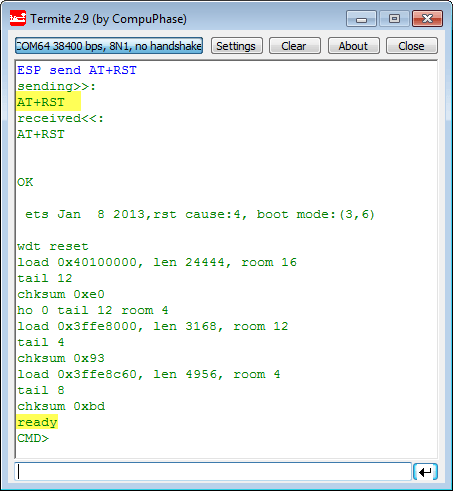Click 'load 0x3ffe8000, len 3168' line

[153, 326]
